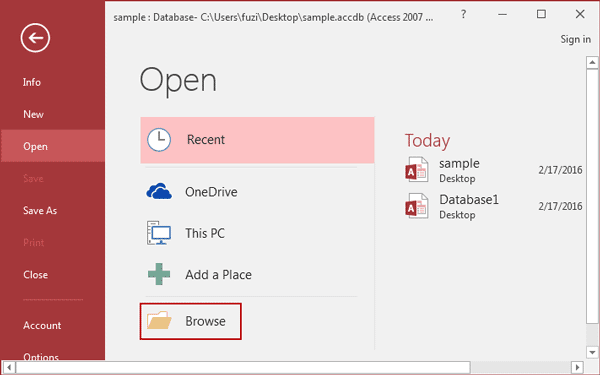Click the horizontal scrollbar left arrow

(x=9, y=368)
